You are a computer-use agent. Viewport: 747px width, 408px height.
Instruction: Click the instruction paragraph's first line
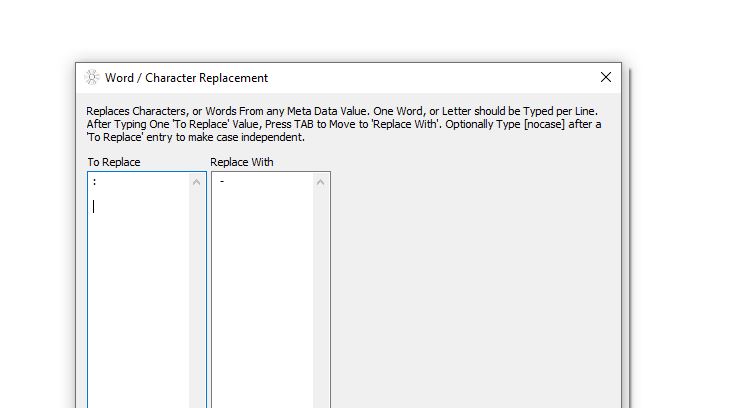(x=340, y=111)
